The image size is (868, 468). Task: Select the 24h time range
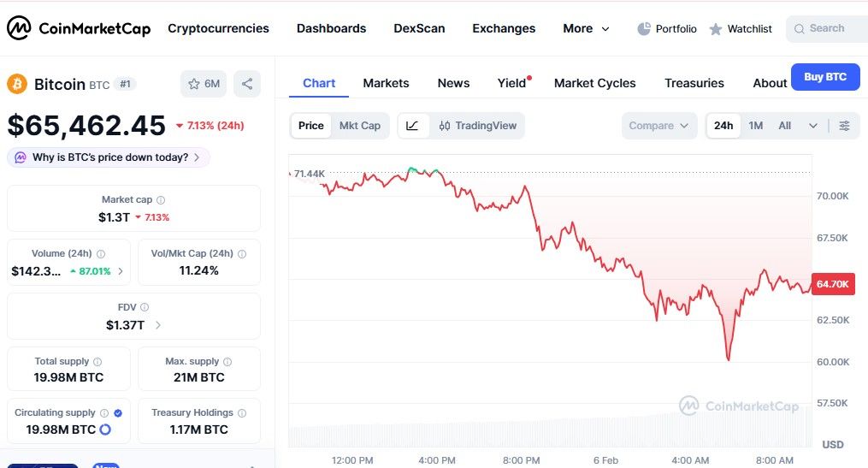coord(723,126)
